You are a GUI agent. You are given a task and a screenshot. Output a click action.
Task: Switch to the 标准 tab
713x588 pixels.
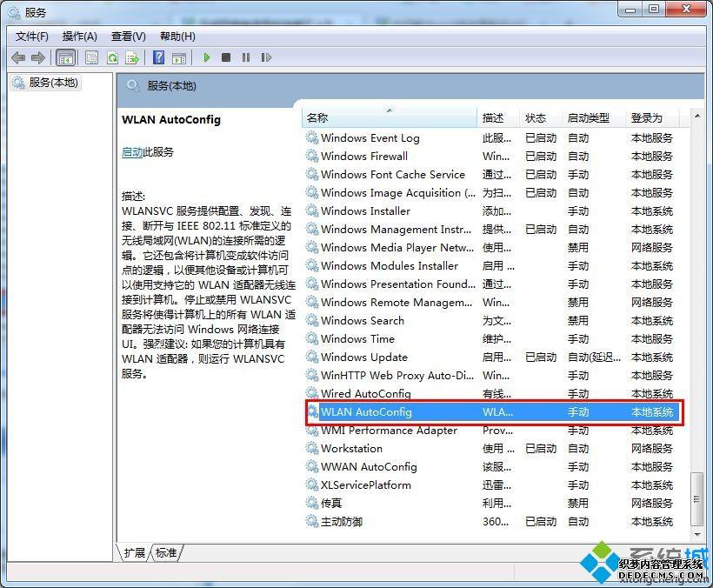pos(166,552)
